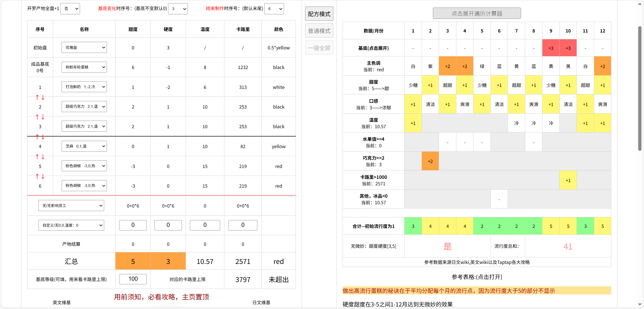The height and width of the screenshot is (309, 644).
Task: Click the 基底等级 input showing 100
Action: point(133,279)
